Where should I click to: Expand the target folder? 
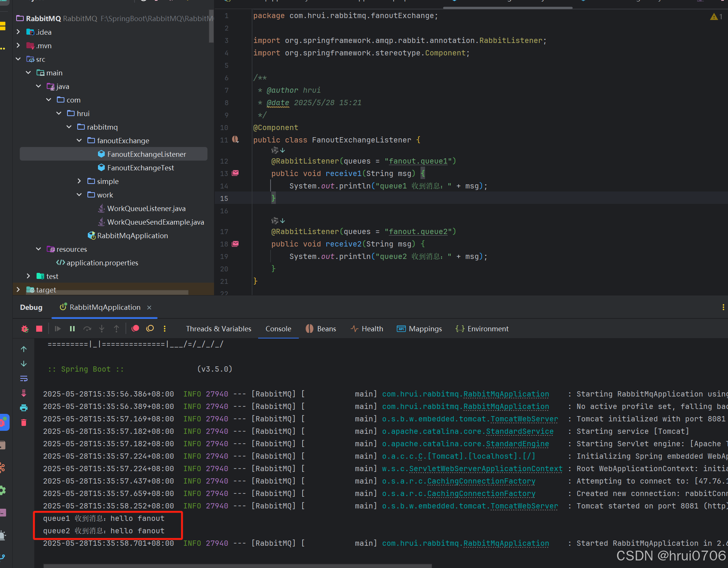pyautogui.click(x=18, y=289)
